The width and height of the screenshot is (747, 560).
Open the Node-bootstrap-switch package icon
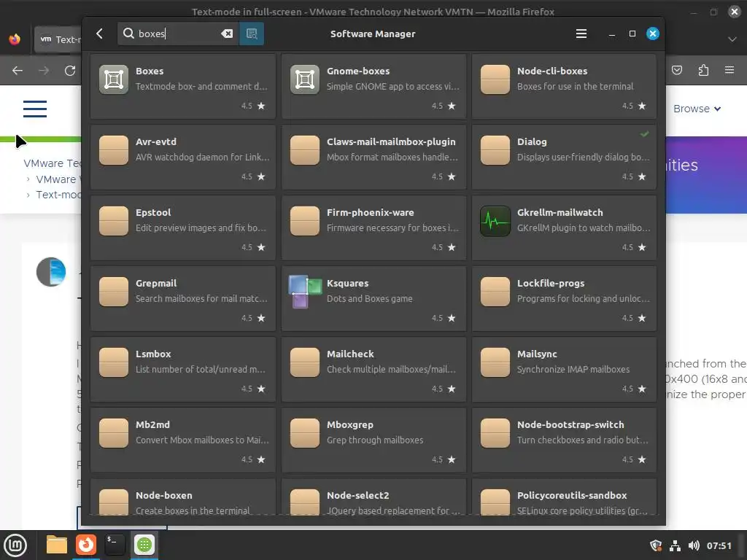pyautogui.click(x=495, y=433)
